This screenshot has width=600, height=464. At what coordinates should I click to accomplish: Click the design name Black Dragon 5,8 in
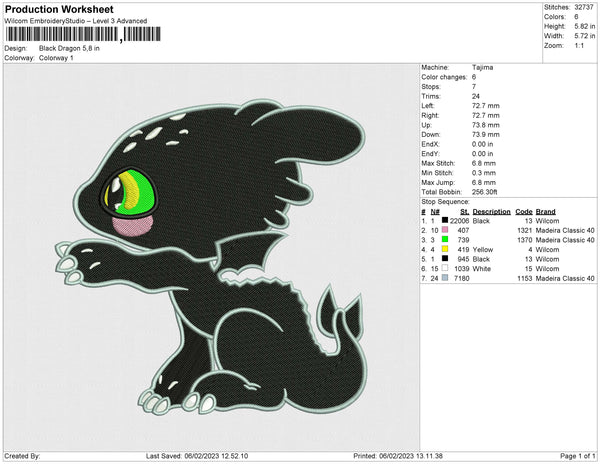[x=69, y=48]
